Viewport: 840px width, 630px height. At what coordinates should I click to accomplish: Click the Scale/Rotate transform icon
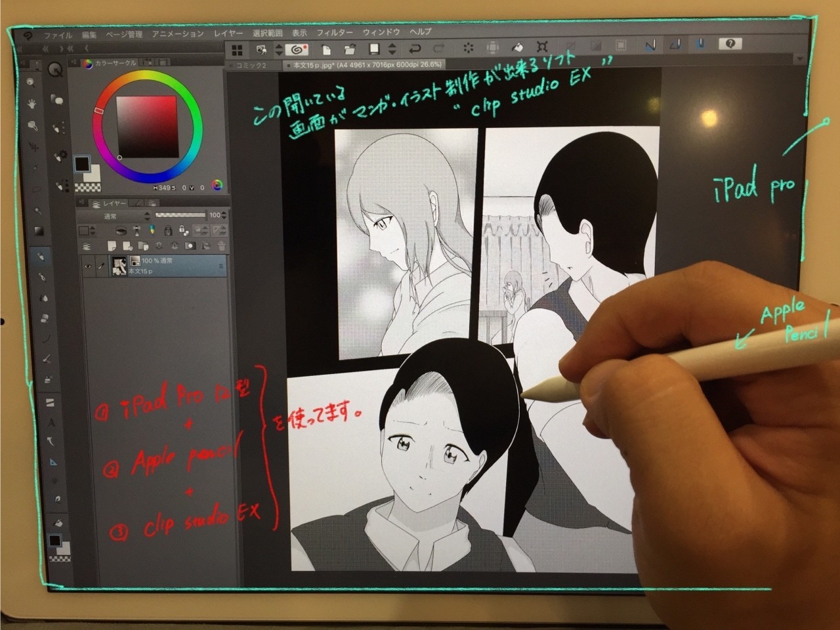coord(542,47)
